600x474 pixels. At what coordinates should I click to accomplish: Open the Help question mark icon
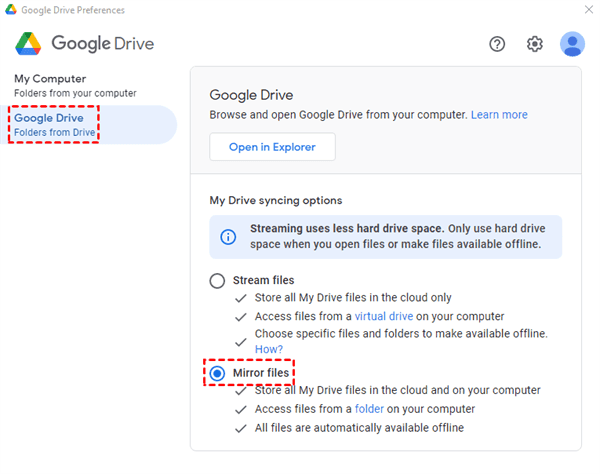(x=497, y=44)
